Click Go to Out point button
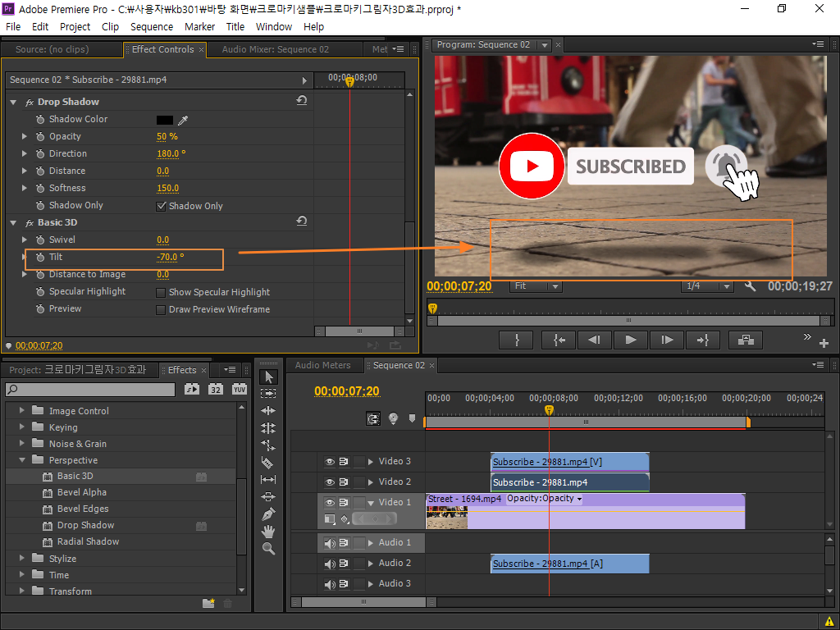Screen dimensions: 840x630 (702, 340)
